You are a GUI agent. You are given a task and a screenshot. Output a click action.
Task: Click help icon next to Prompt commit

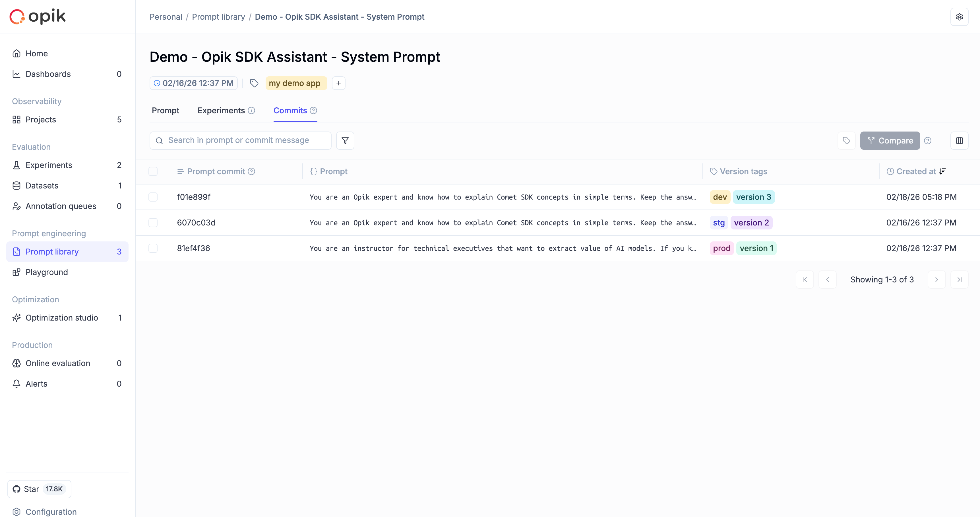coord(251,171)
